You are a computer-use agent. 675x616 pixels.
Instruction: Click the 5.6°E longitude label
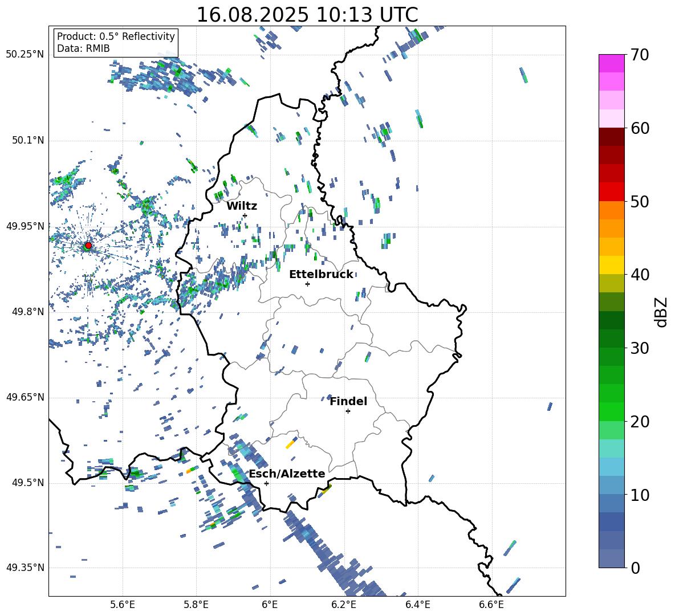point(123,605)
